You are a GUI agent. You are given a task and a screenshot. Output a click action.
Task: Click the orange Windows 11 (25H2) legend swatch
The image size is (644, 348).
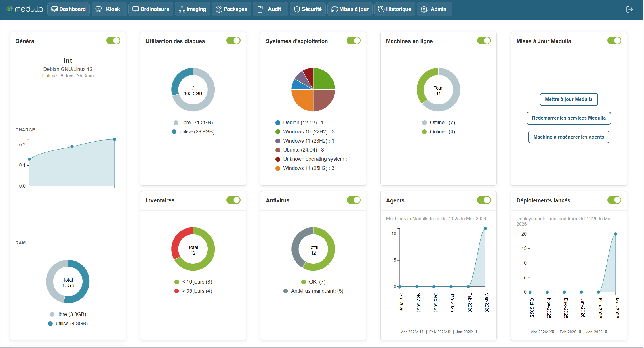coord(278,169)
